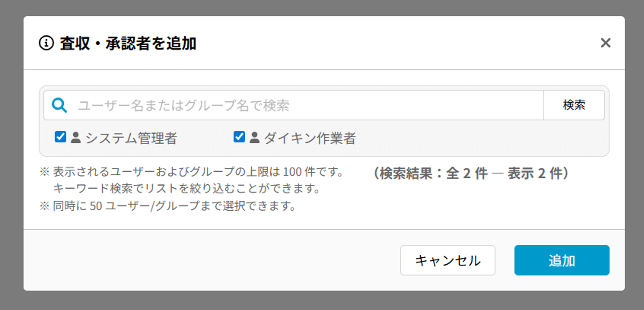
Task: Click the システム管理者 label text
Action: 131,138
